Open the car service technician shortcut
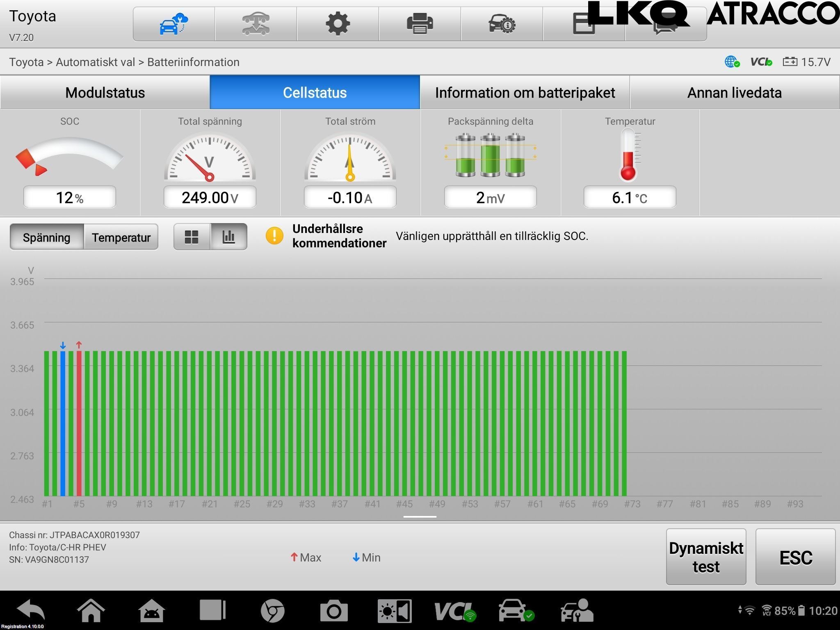840x630 pixels. (x=577, y=610)
